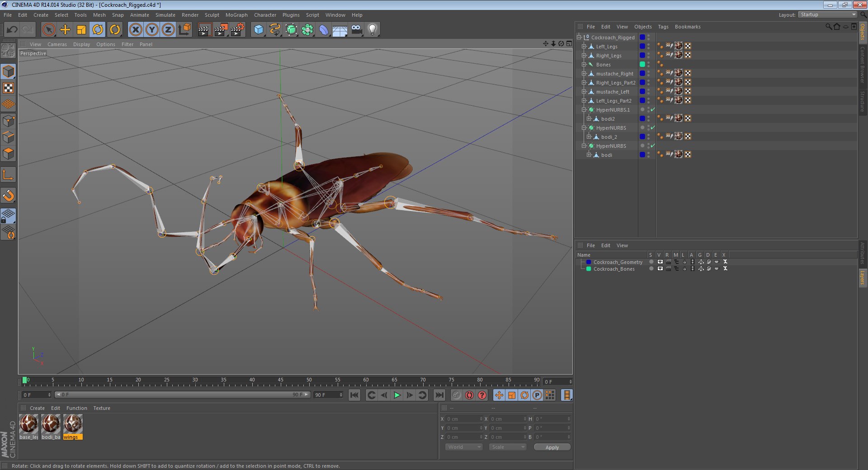Image resolution: width=868 pixels, height=470 pixels.
Task: Click frame 45 on timeline ruler
Action: coord(281,381)
